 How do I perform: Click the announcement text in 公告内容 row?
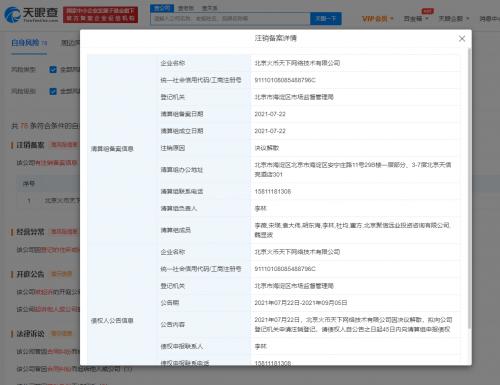(x=353, y=324)
